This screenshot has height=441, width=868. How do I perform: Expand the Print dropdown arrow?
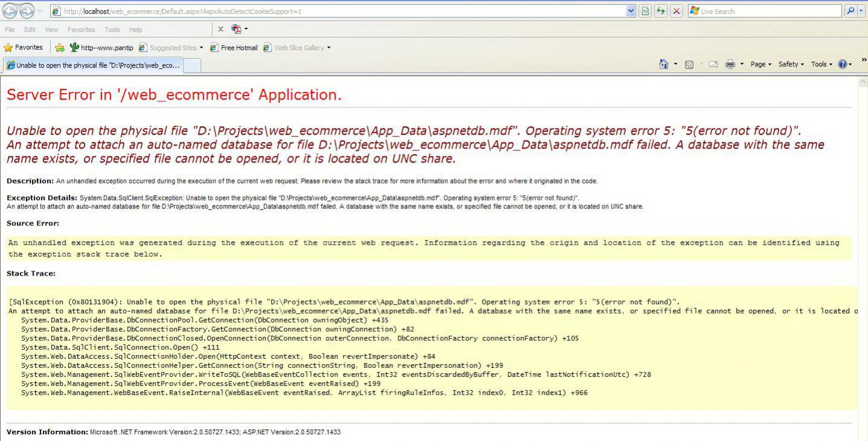pyautogui.click(x=742, y=64)
